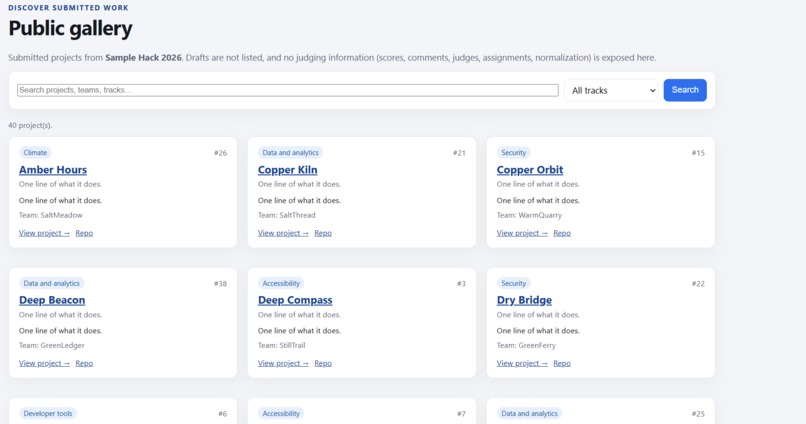Click Data and analytics tag on Deep Beacon
Image resolution: width=806 pixels, height=424 pixels.
pos(51,283)
